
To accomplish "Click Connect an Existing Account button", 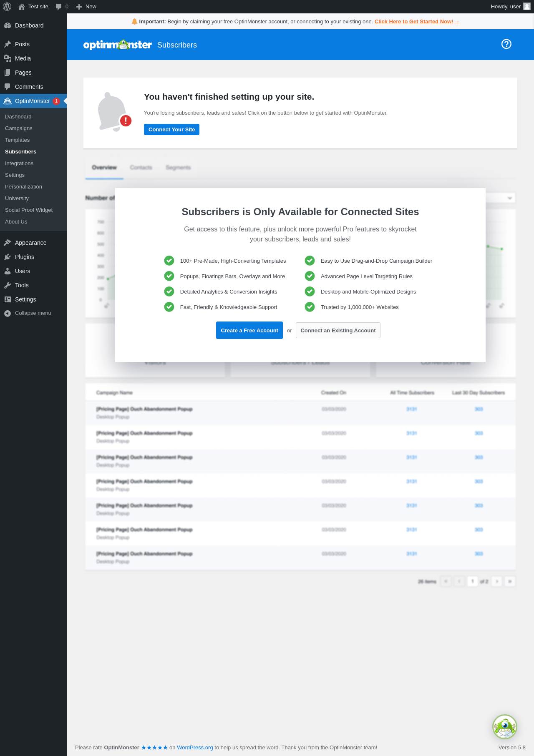I will 338,330.
